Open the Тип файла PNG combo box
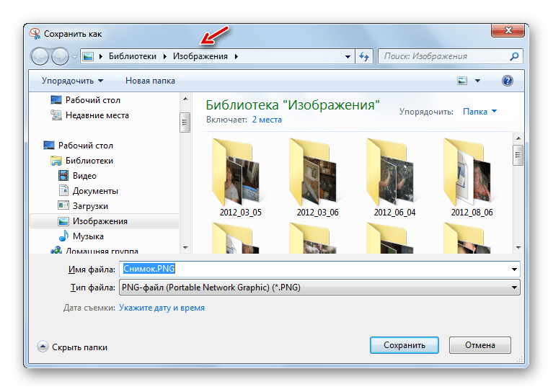 coord(319,288)
